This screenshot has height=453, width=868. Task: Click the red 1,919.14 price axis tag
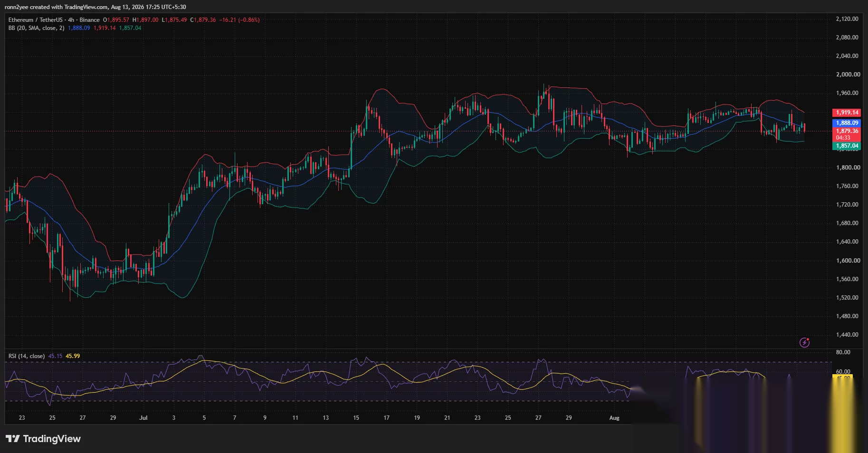tap(847, 113)
